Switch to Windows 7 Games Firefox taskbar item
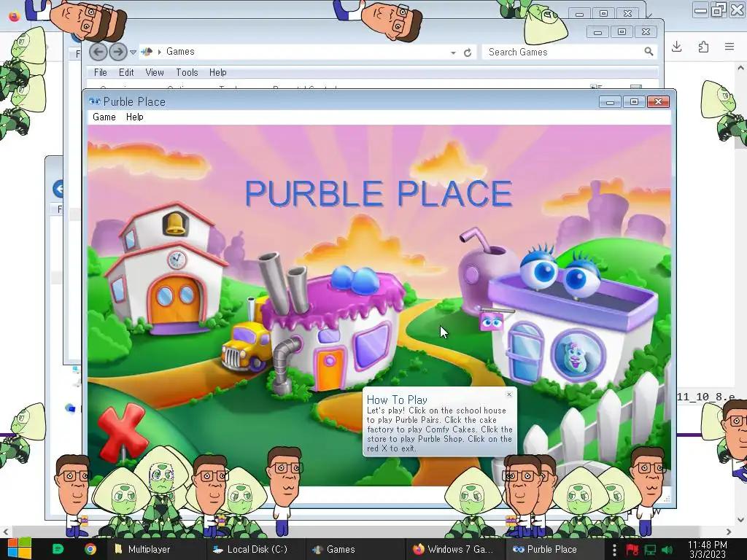This screenshot has width=747, height=560. point(455,549)
